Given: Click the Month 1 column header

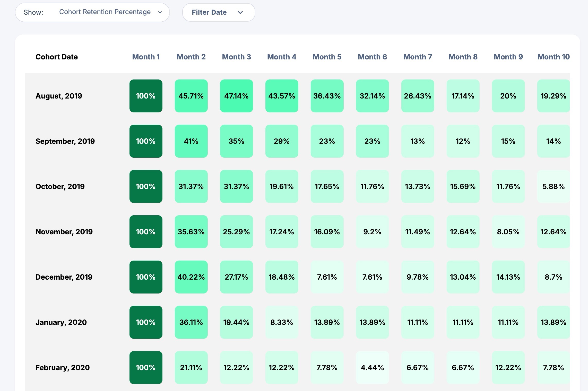Looking at the screenshot, I should (x=146, y=57).
